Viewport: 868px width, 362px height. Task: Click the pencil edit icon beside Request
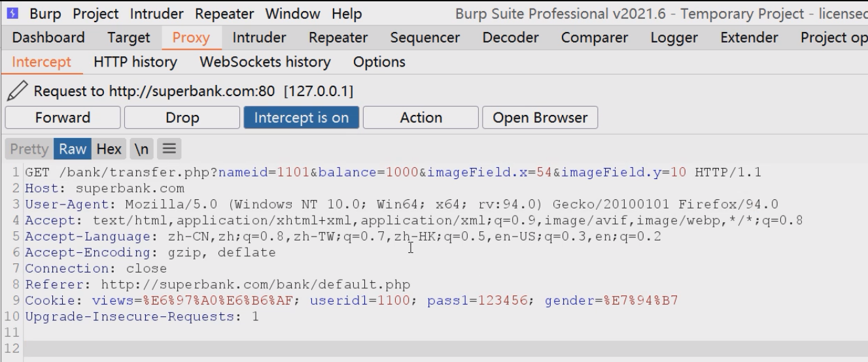(x=18, y=91)
